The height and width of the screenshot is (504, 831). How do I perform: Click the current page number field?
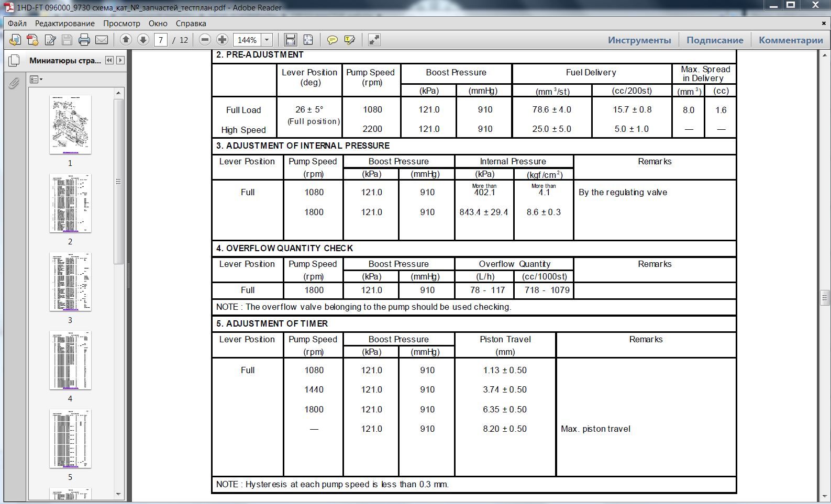pyautogui.click(x=161, y=40)
